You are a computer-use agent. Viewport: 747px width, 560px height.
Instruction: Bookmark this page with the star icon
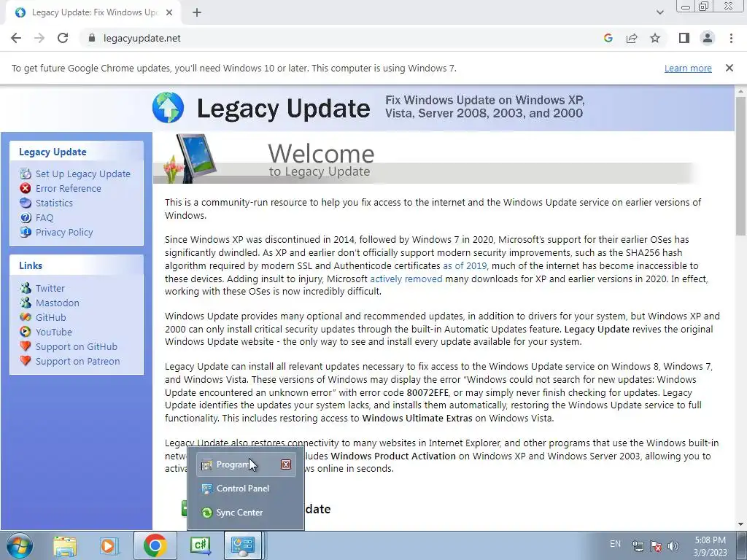coord(655,38)
